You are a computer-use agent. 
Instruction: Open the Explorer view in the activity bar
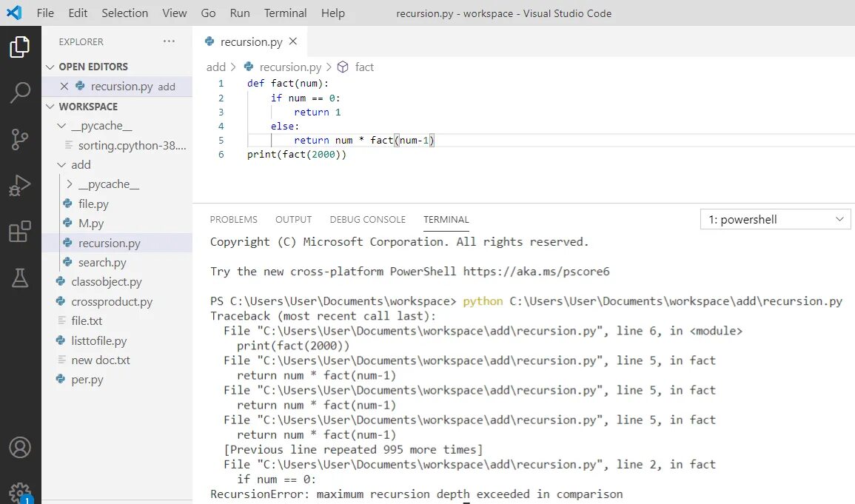pyautogui.click(x=20, y=46)
